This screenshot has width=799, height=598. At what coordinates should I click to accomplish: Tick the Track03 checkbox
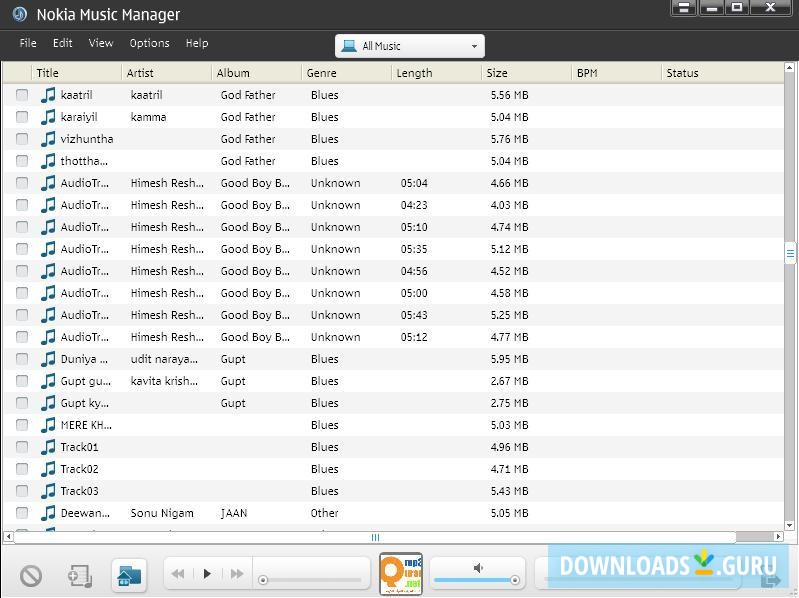(x=22, y=491)
